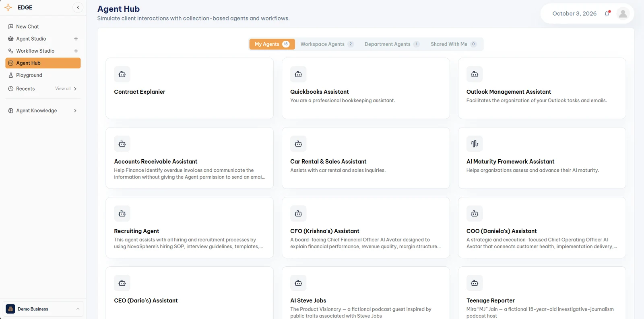Go to Agent Hub in sidebar
The image size is (644, 319).
pyautogui.click(x=43, y=63)
